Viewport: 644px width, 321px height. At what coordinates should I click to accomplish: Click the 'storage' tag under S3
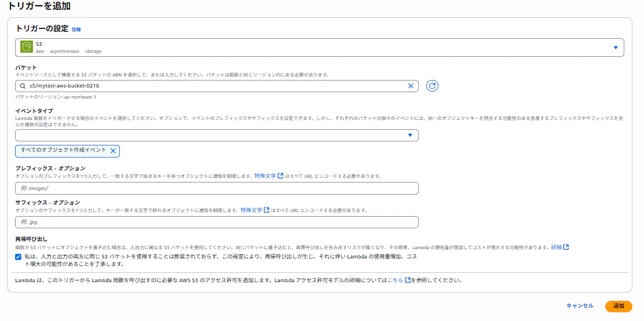click(93, 52)
